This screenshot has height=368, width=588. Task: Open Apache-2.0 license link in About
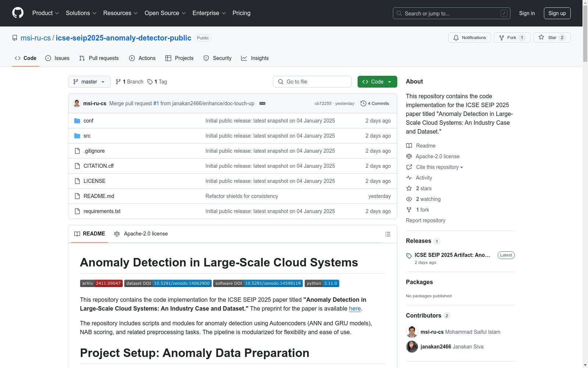click(433, 156)
